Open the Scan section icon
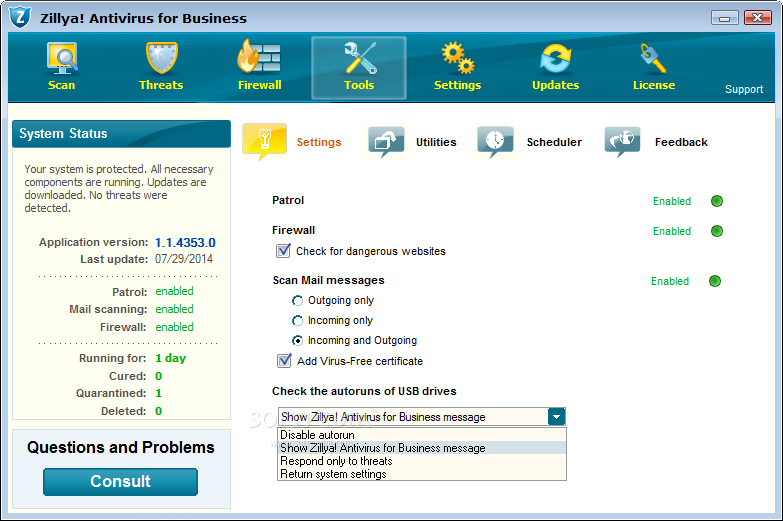The width and height of the screenshot is (783, 521). (62, 58)
